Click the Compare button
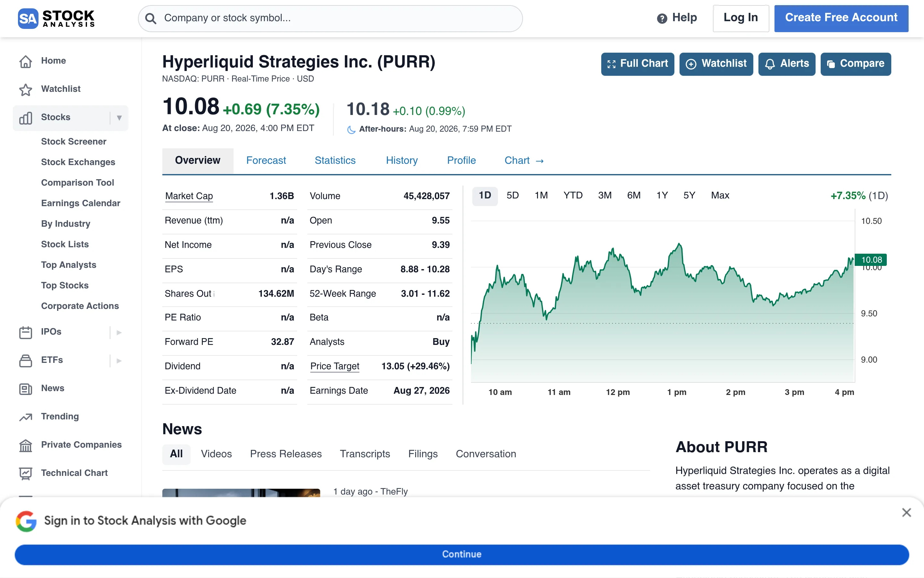The height and width of the screenshot is (578, 924). click(856, 64)
